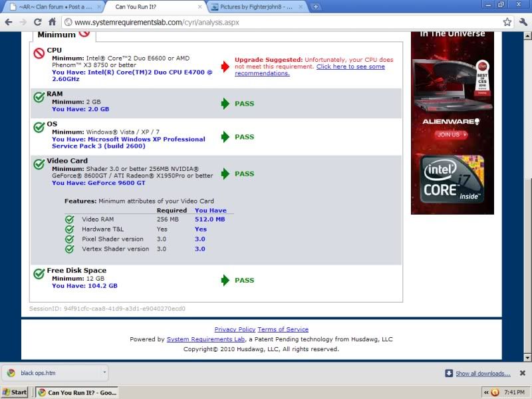Click the green arrow in the RAM row

tap(225, 104)
